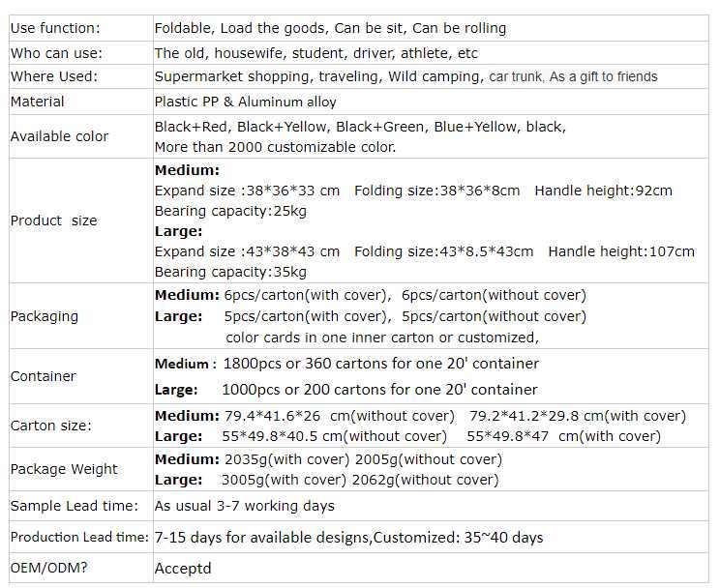Select the "As usual 3-7 working days" text

click(245, 506)
